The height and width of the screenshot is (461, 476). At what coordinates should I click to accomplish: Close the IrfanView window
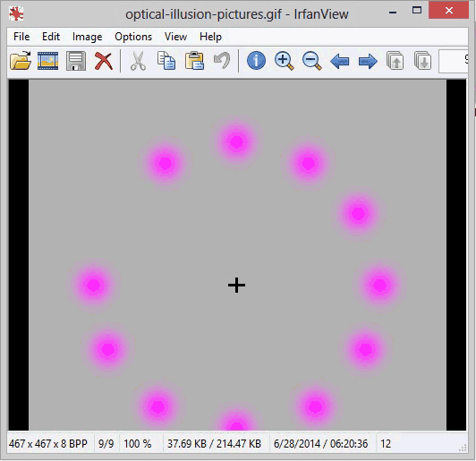[448, 11]
